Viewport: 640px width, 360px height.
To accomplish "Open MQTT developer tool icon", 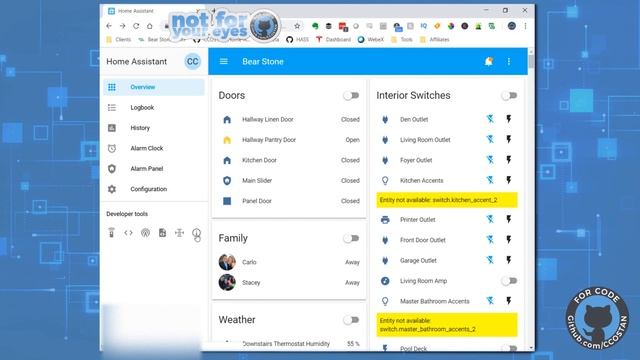I will point(179,233).
